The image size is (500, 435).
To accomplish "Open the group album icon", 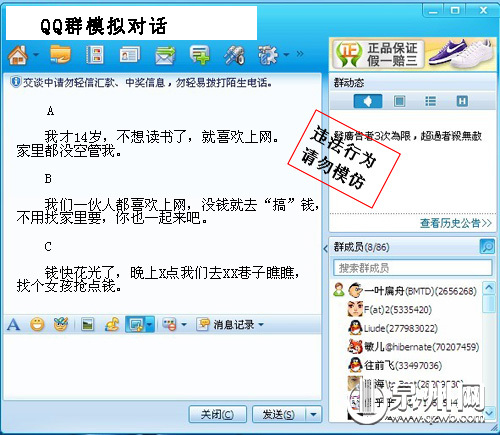I will (95, 54).
